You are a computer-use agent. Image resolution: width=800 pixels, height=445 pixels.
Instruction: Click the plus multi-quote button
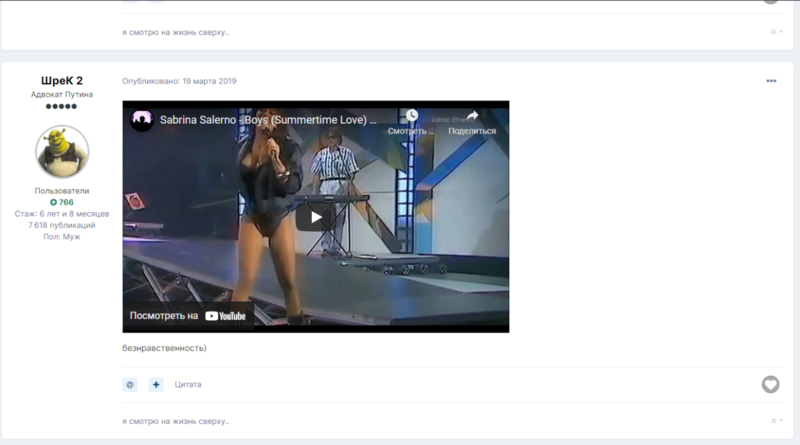coord(156,384)
